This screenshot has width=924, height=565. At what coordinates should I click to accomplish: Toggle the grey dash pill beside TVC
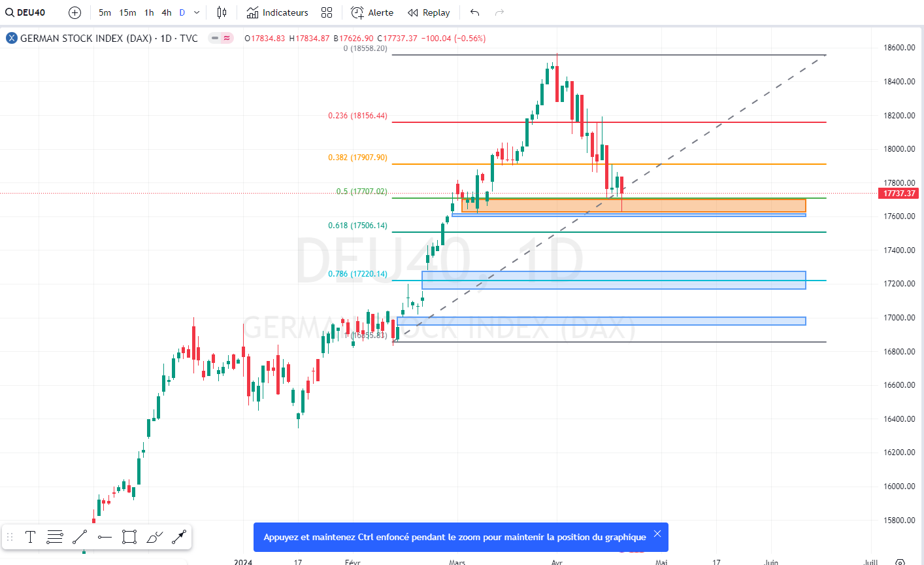tap(214, 38)
